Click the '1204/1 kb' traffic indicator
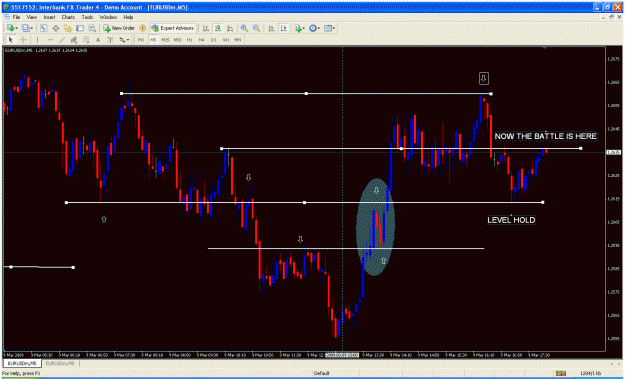The width and height of the screenshot is (625, 379). (590, 373)
